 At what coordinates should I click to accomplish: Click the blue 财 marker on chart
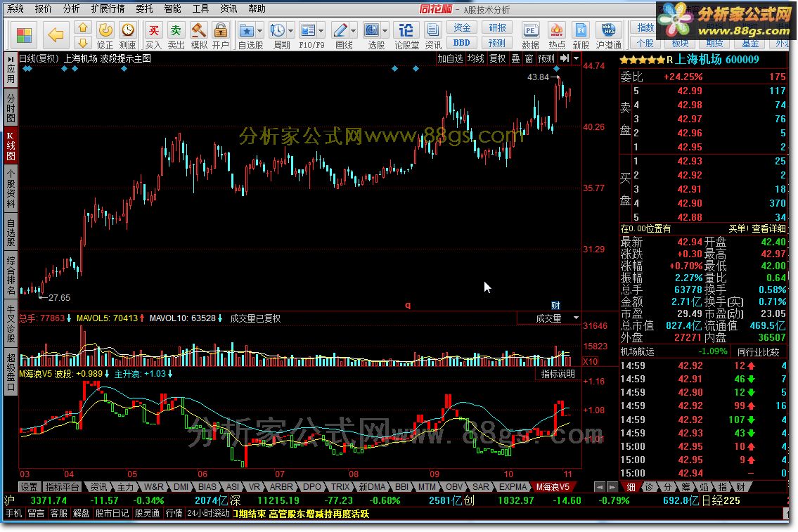555,305
